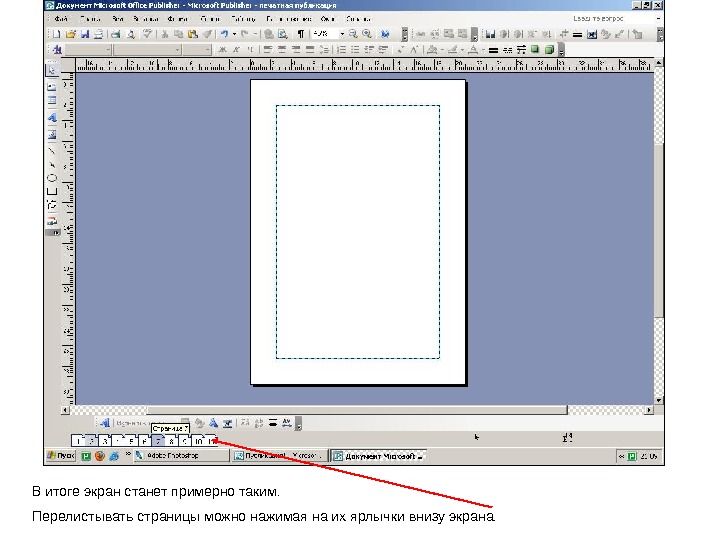Screen dimensions: 720x540
Task: Click the line color pen swatch
Action: tap(452, 50)
